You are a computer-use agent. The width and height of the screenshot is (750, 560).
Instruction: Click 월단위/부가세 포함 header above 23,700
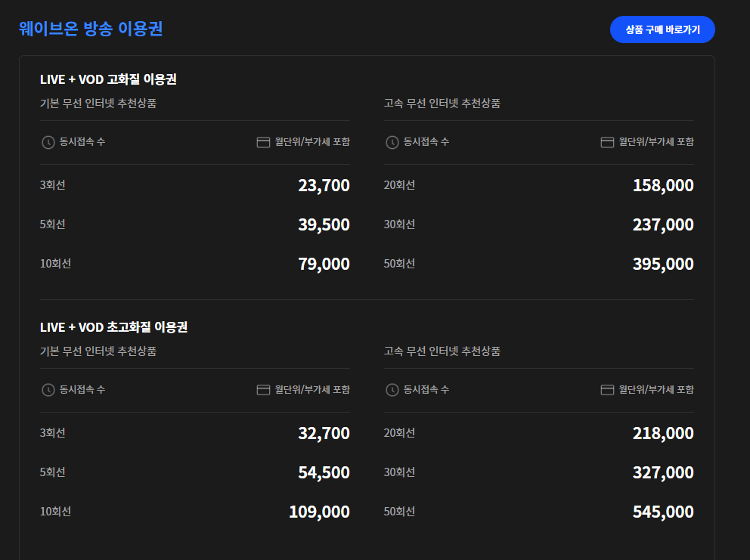(312, 141)
